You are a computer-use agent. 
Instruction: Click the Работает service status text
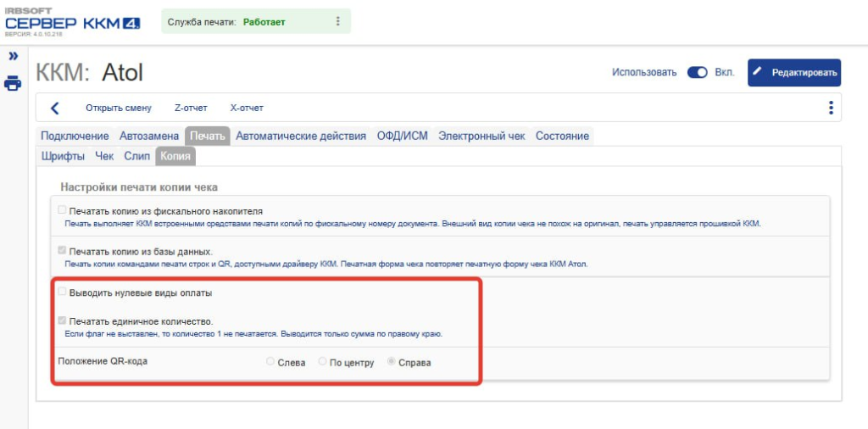tap(264, 22)
